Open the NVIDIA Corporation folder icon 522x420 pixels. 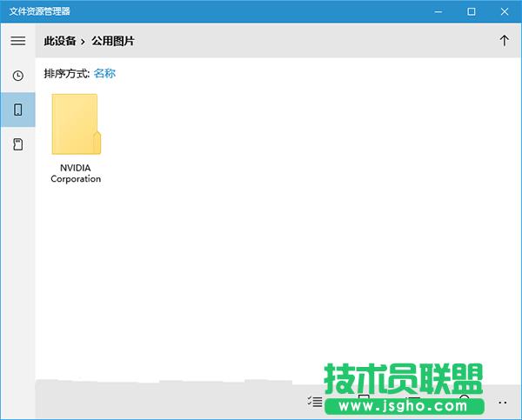point(76,124)
